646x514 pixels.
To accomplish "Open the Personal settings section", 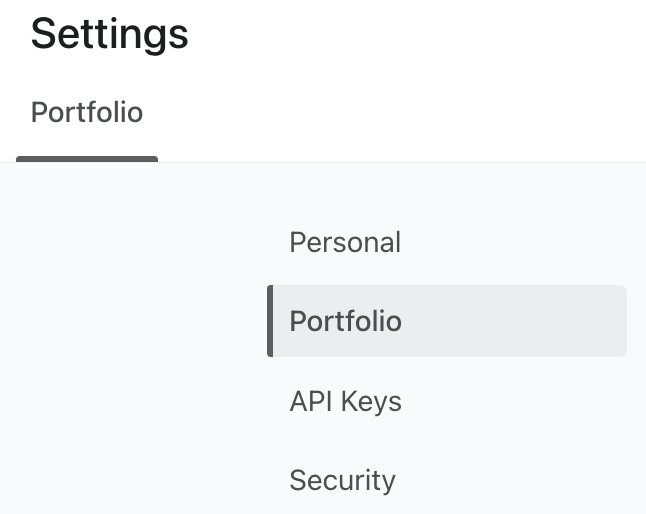I will pos(345,243).
